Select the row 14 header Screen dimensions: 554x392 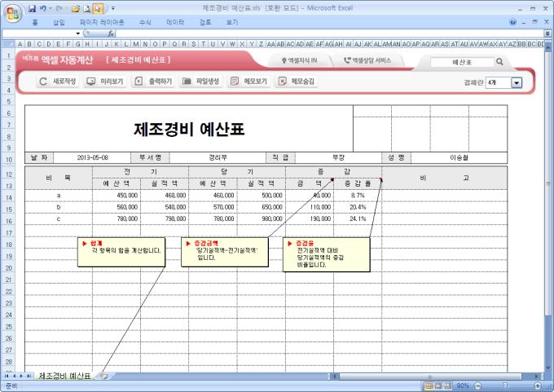8,197
